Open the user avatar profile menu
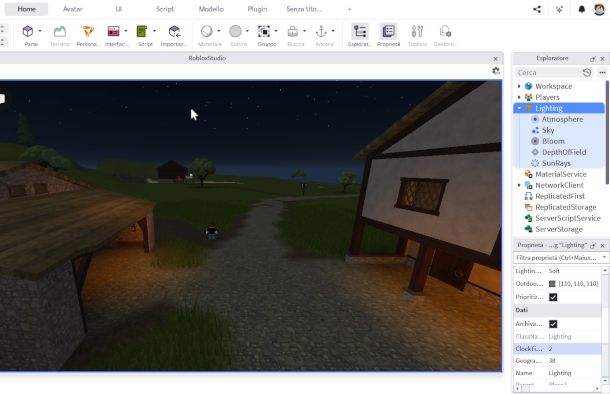Screen dimensions: 610x394 pos(600,9)
